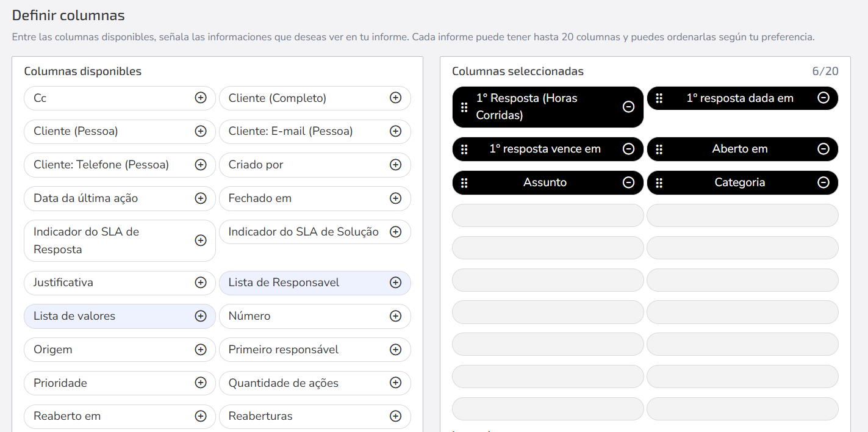Select the Lista de Responsavel column item
The height and width of the screenshot is (432, 868).
pos(315,283)
